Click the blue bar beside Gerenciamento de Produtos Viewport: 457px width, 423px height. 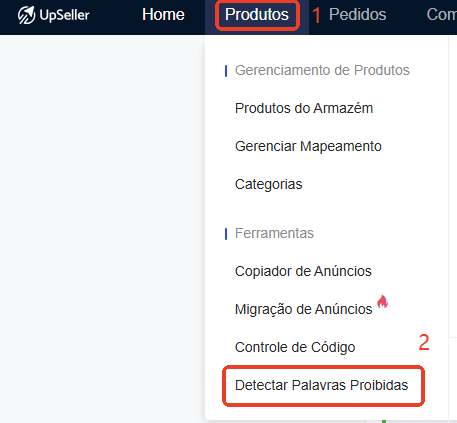point(226,71)
